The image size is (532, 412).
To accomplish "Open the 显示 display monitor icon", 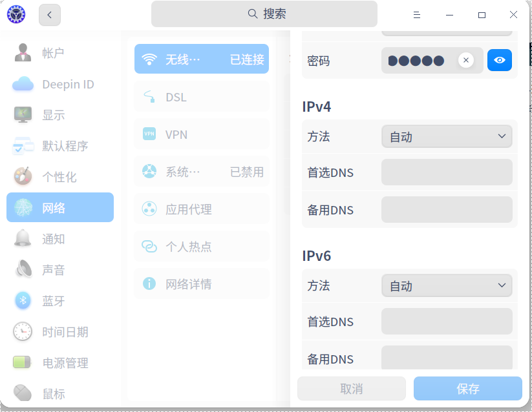I will click(x=23, y=115).
